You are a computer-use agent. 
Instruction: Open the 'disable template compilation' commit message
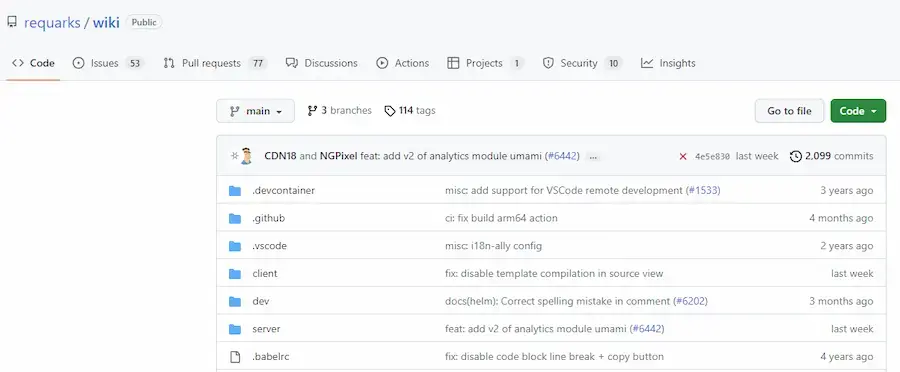[x=554, y=273]
